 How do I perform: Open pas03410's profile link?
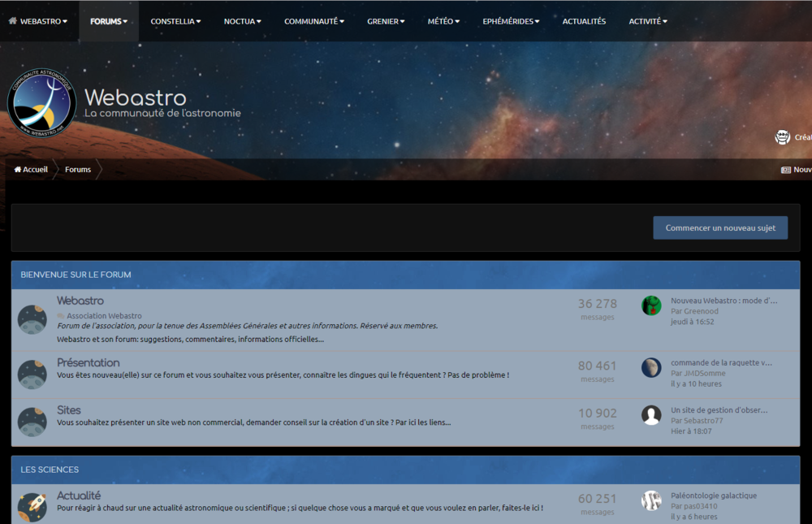701,506
